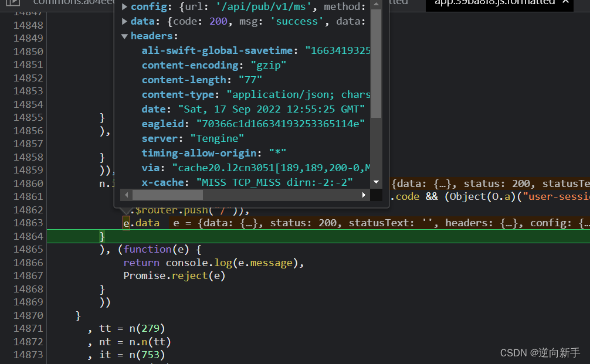Click the function(e) keyword on line 14865
The image size is (590, 364).
tap(148, 249)
